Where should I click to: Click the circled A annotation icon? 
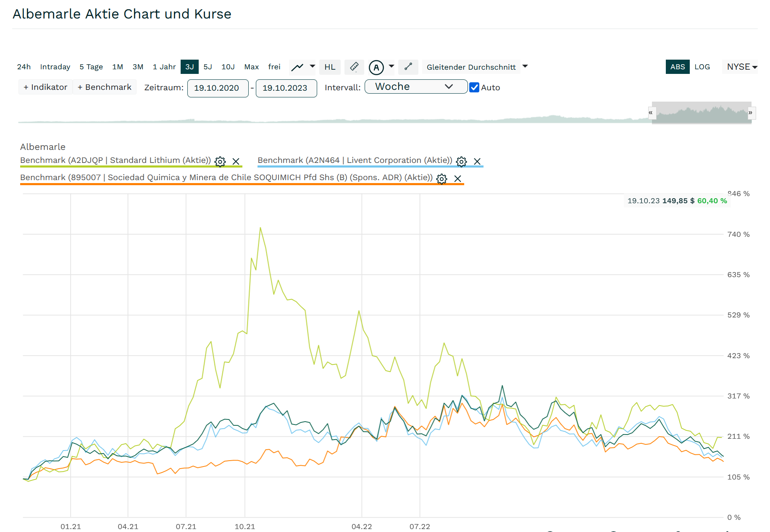(376, 67)
